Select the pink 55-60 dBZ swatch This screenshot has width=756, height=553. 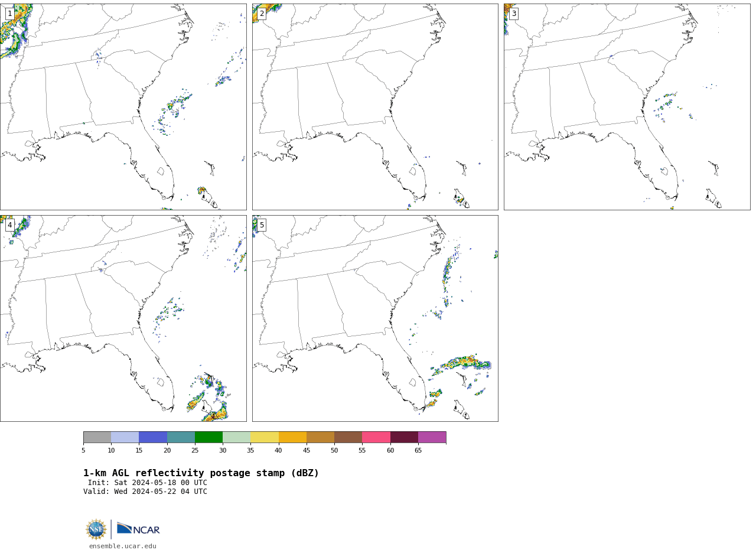376,437
